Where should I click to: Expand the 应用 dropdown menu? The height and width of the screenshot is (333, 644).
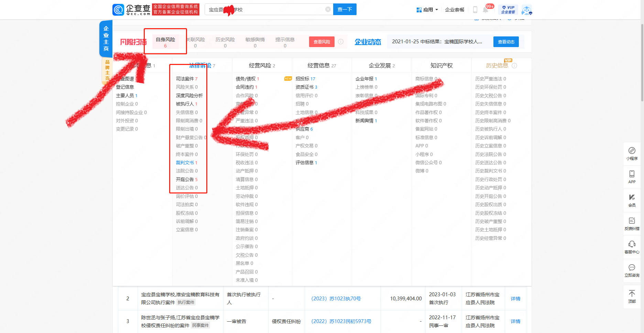tap(427, 10)
